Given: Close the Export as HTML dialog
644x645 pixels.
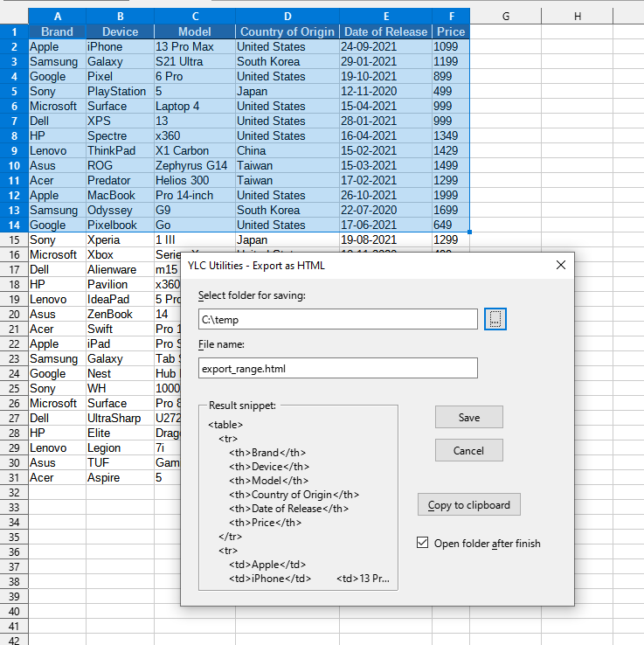Looking at the screenshot, I should coord(560,266).
